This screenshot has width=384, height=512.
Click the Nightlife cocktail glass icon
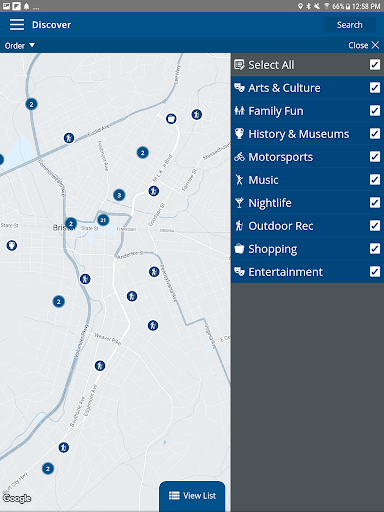tap(239, 203)
